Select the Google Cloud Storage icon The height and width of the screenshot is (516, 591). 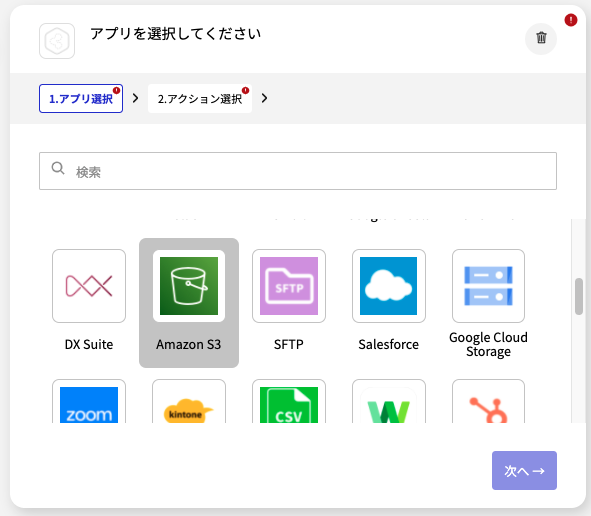pyautogui.click(x=488, y=286)
